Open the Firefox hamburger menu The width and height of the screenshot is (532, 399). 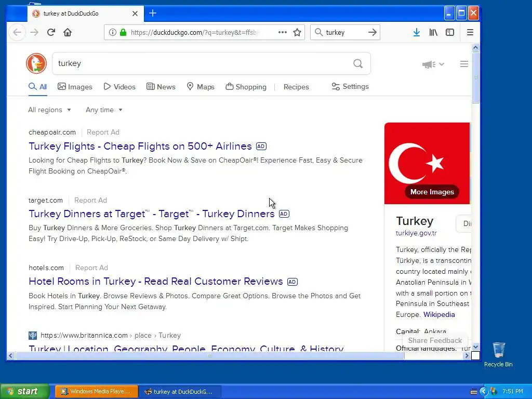(470, 32)
